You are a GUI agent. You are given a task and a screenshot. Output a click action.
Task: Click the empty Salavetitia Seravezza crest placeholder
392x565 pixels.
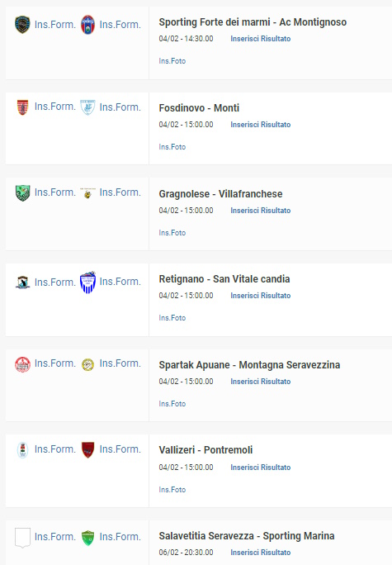point(22,537)
